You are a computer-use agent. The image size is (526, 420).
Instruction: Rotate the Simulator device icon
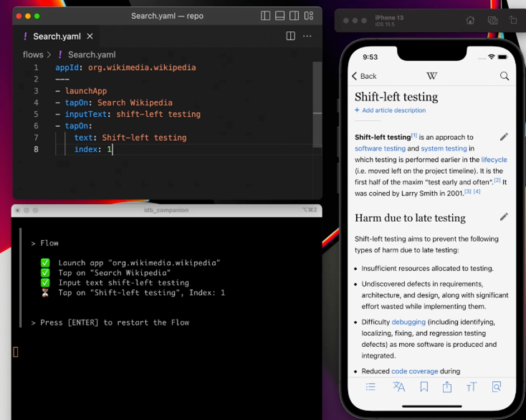pyautogui.click(x=513, y=21)
